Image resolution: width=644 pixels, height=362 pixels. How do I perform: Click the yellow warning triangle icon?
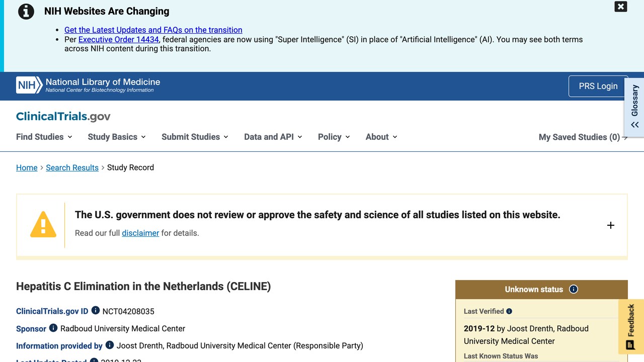point(43,224)
